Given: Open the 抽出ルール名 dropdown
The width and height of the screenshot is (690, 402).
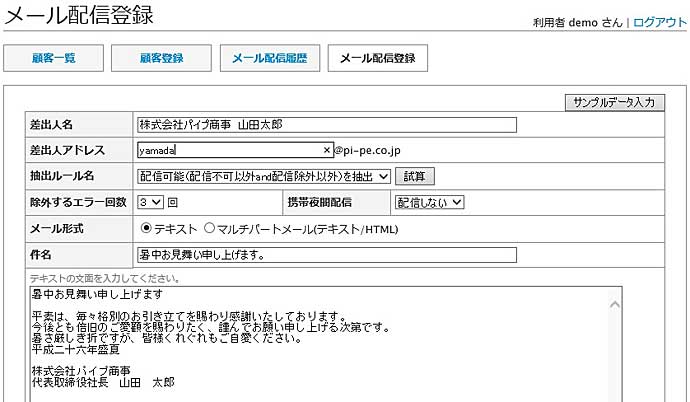Looking at the screenshot, I should [264, 176].
